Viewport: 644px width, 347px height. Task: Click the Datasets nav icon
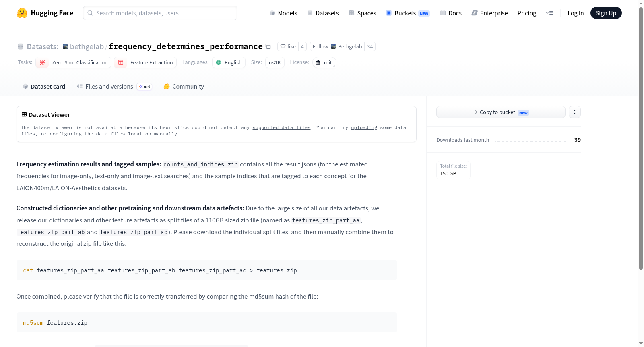click(x=310, y=13)
